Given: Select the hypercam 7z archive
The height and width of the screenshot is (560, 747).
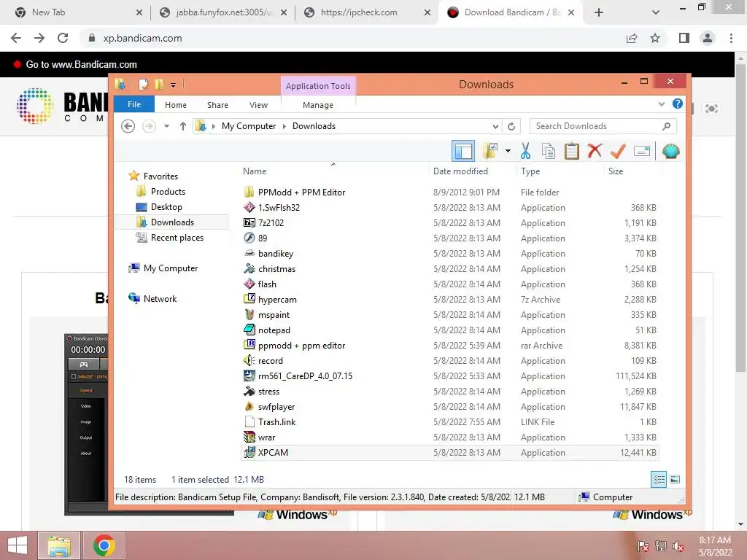Looking at the screenshot, I should (x=449, y=300).
